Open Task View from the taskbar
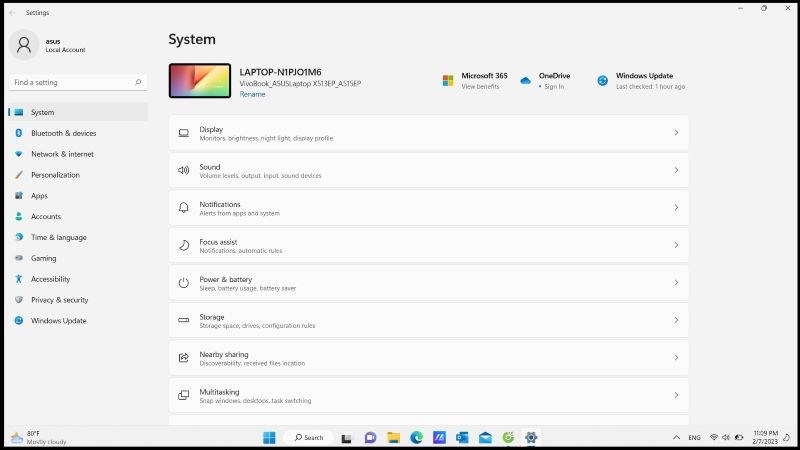800x450 pixels. pos(346,438)
